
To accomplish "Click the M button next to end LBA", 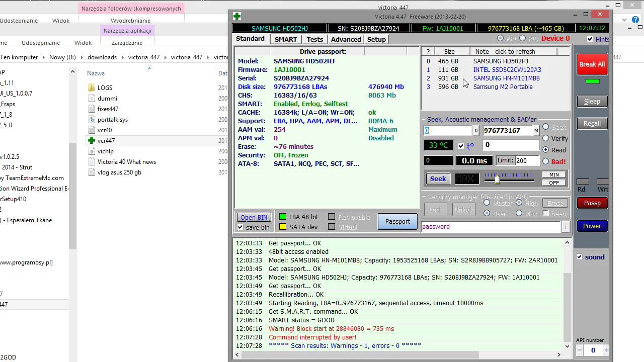I will coord(536,131).
